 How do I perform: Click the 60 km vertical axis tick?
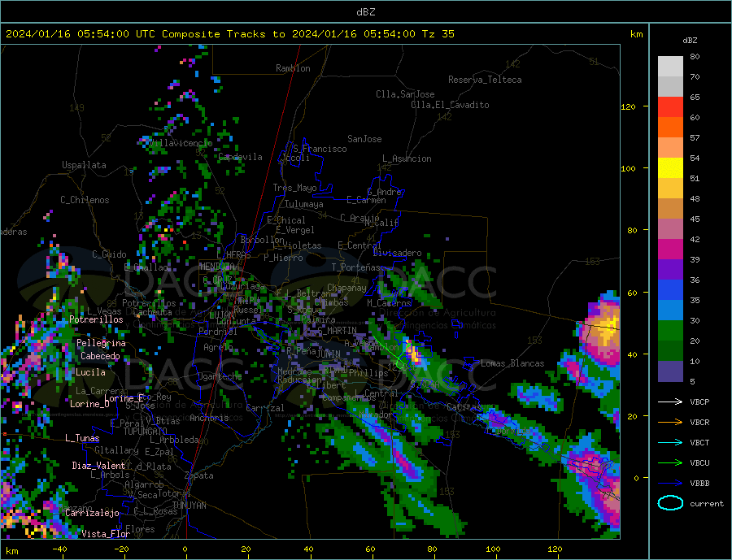[x=632, y=293]
